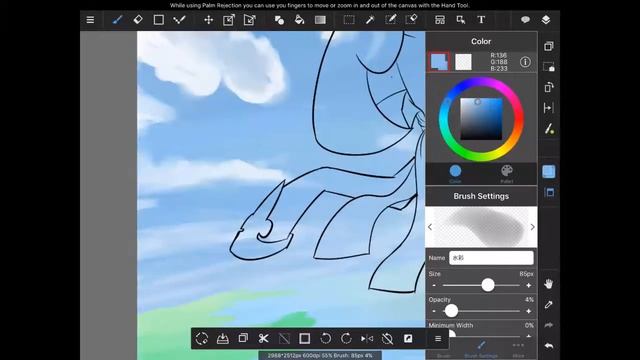This screenshot has height=360, width=640.
Task: Open the color info button
Action: tap(525, 62)
